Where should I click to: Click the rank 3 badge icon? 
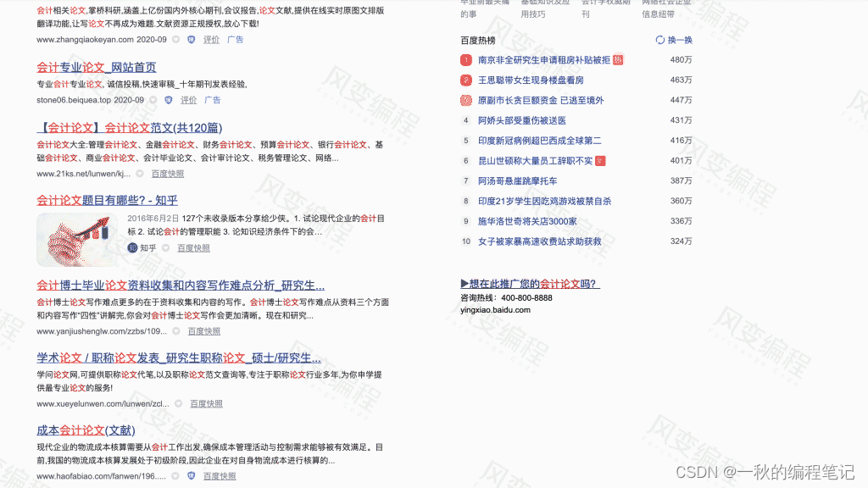pyautogui.click(x=466, y=100)
